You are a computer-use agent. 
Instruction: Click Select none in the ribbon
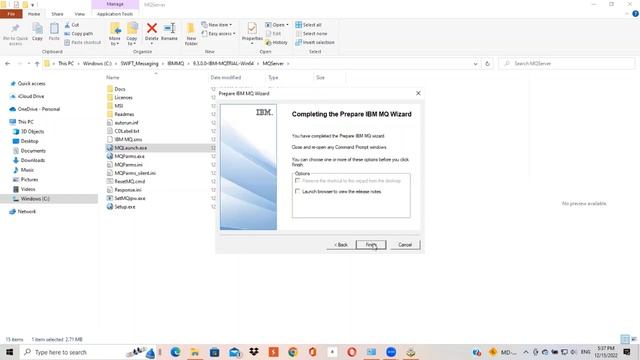pyautogui.click(x=311, y=33)
